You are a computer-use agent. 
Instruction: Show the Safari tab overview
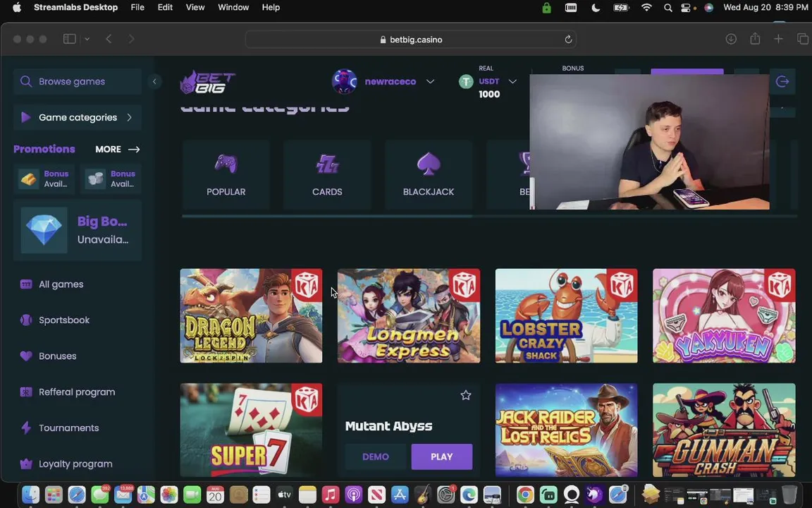(x=803, y=39)
